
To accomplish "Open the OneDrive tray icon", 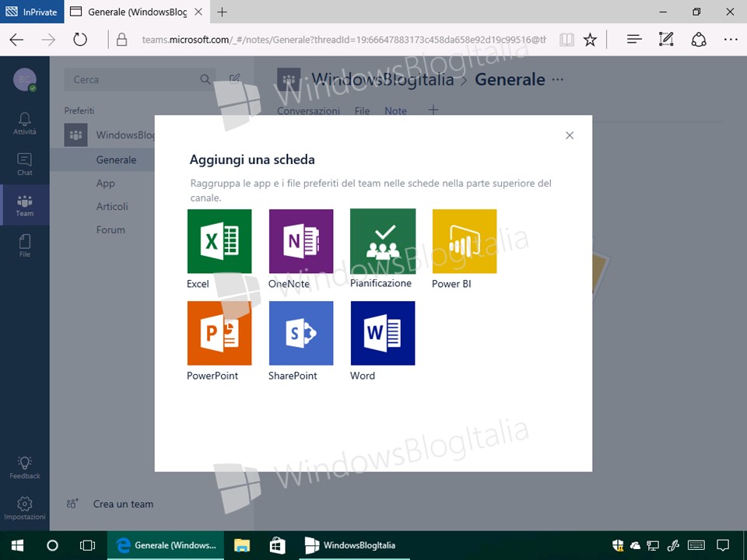I will click(x=635, y=545).
